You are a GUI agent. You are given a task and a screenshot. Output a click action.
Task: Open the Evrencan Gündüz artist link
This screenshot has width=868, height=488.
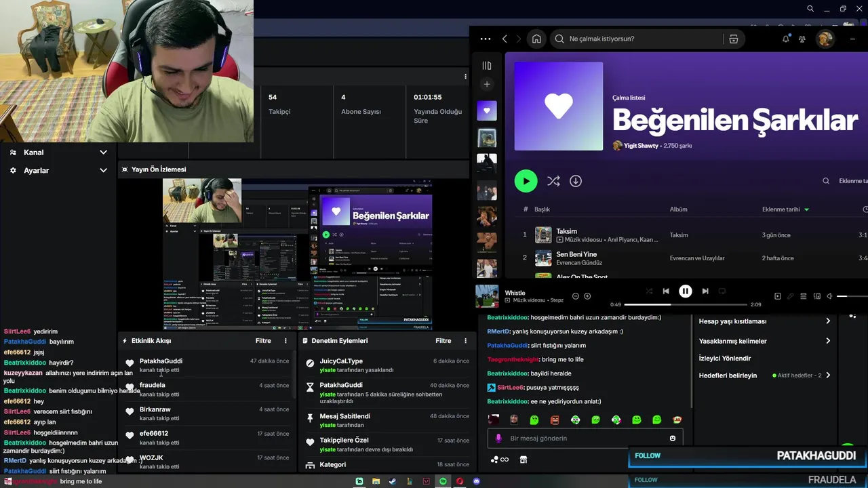point(579,263)
